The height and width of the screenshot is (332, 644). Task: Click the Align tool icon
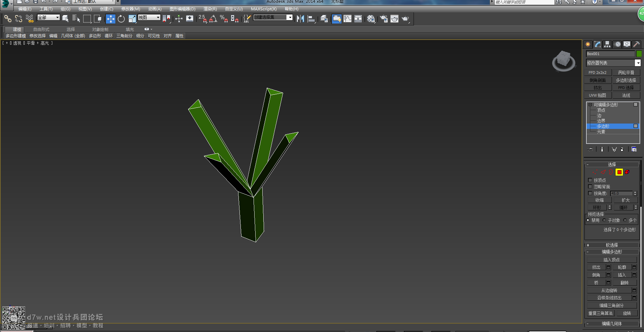point(311,19)
